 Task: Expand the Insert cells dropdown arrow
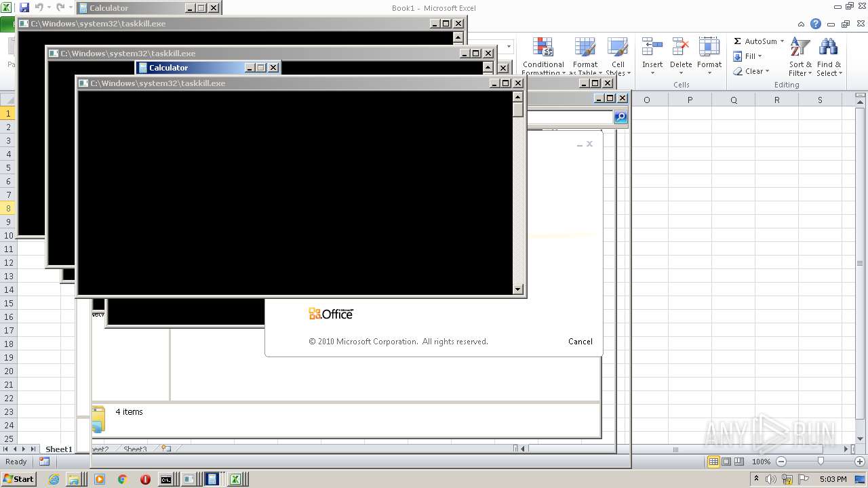coord(652,73)
